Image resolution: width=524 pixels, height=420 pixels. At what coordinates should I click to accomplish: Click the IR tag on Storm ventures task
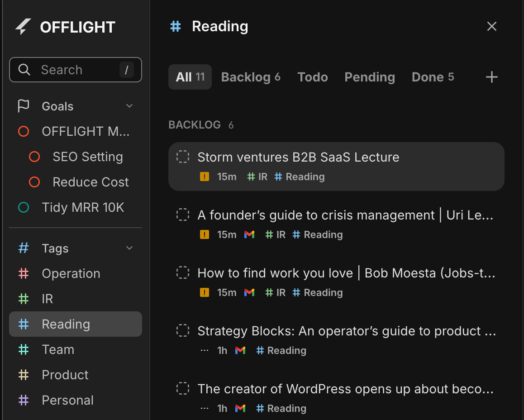tap(257, 177)
